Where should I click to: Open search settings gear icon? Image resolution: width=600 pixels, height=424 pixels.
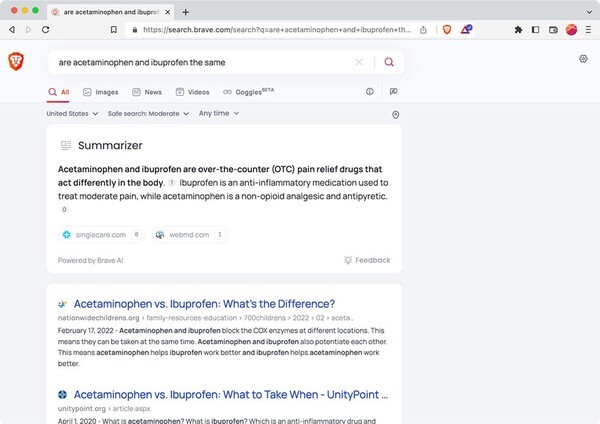(583, 59)
